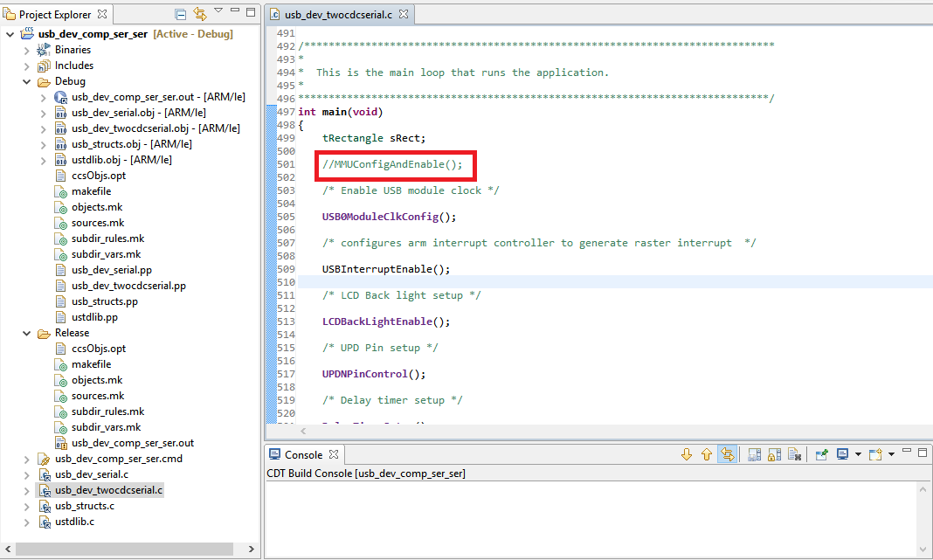933x560 pixels.
Task: Expand usb_dev_twocdcserial.obj node
Action: [x=44, y=129]
